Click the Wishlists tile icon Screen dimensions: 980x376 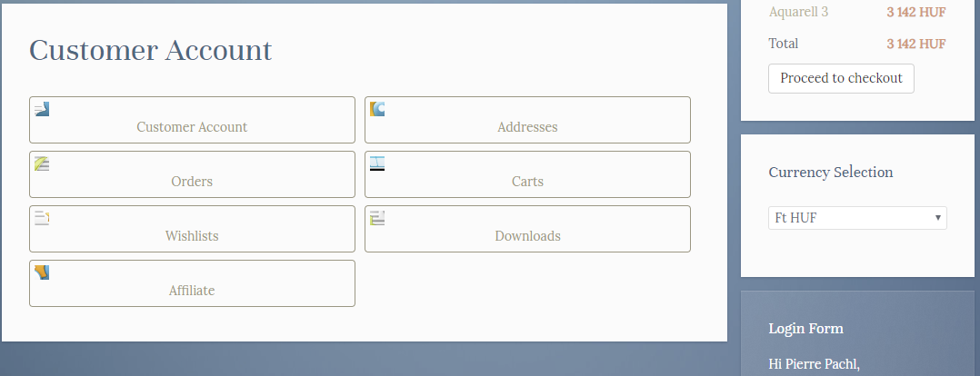coord(42,218)
